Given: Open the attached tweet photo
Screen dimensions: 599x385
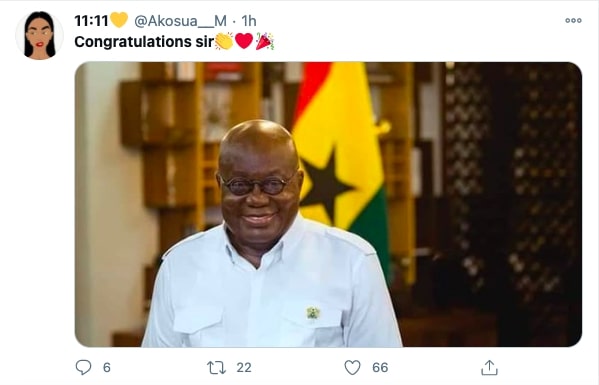Looking at the screenshot, I should (328, 204).
